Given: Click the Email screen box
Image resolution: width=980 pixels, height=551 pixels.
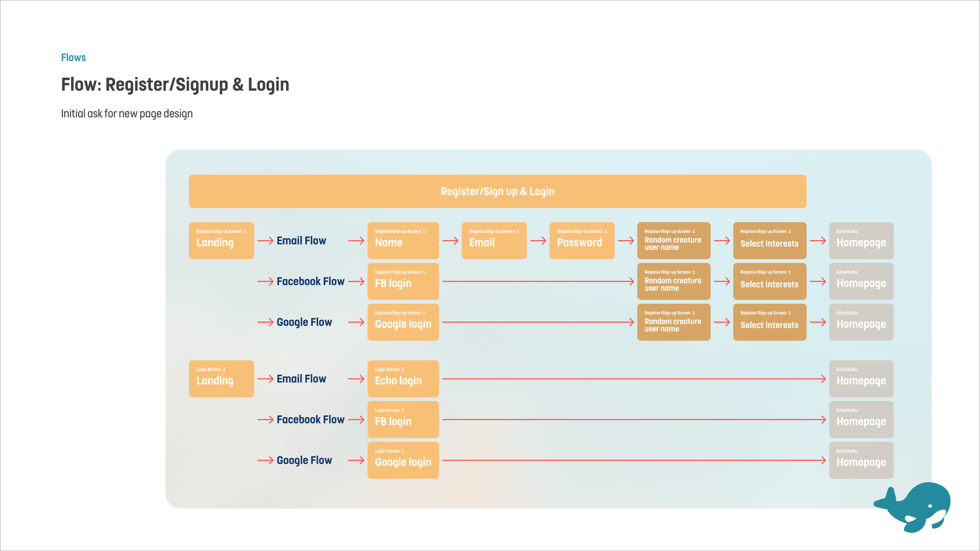Looking at the screenshot, I should 494,241.
